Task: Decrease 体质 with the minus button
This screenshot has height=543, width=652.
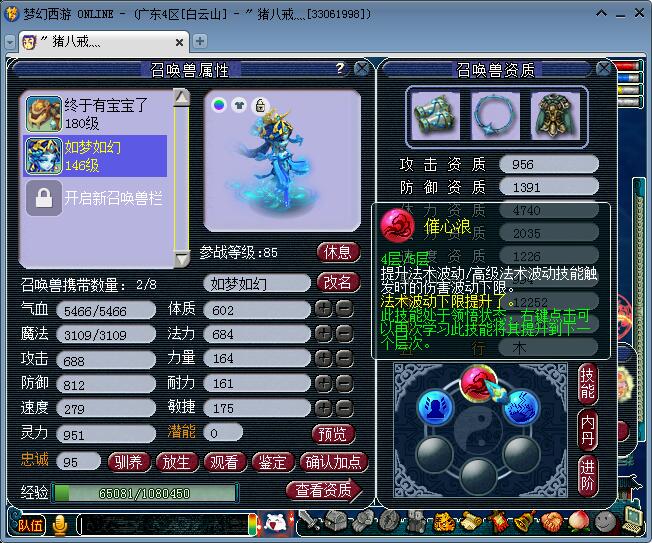Action: point(344,309)
